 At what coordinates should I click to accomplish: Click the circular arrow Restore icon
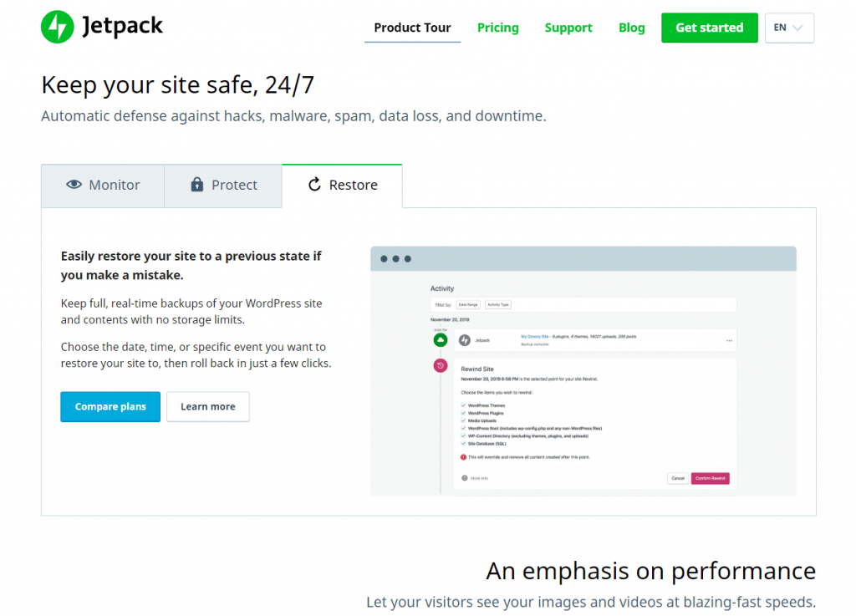pyautogui.click(x=314, y=185)
